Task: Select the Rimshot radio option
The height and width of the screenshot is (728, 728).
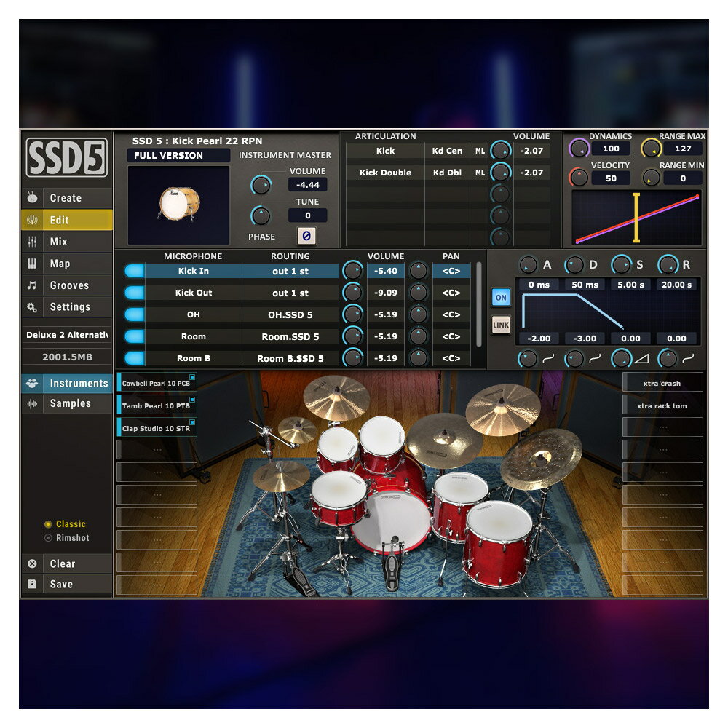Action: pyautogui.click(x=49, y=538)
